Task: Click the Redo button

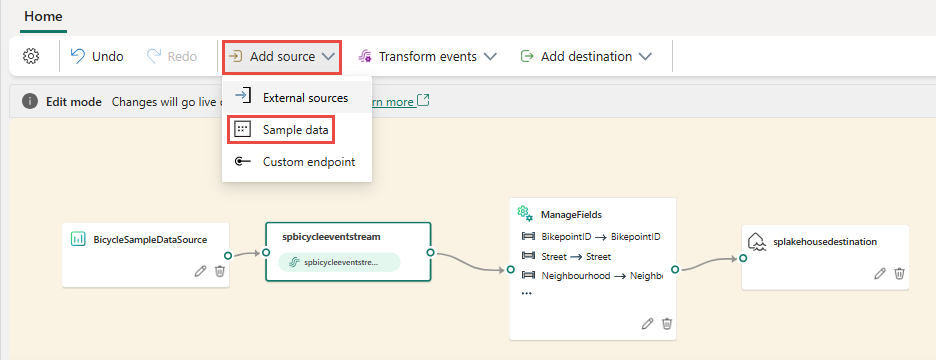Action: pos(171,56)
